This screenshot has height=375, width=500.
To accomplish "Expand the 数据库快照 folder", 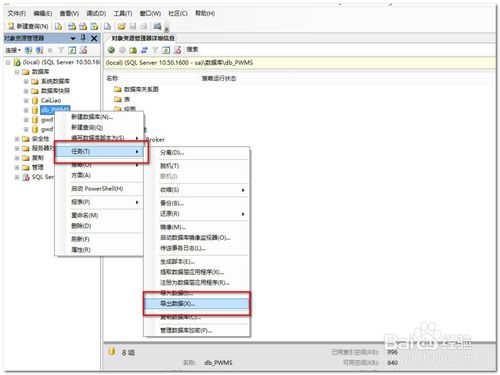I will [26, 91].
